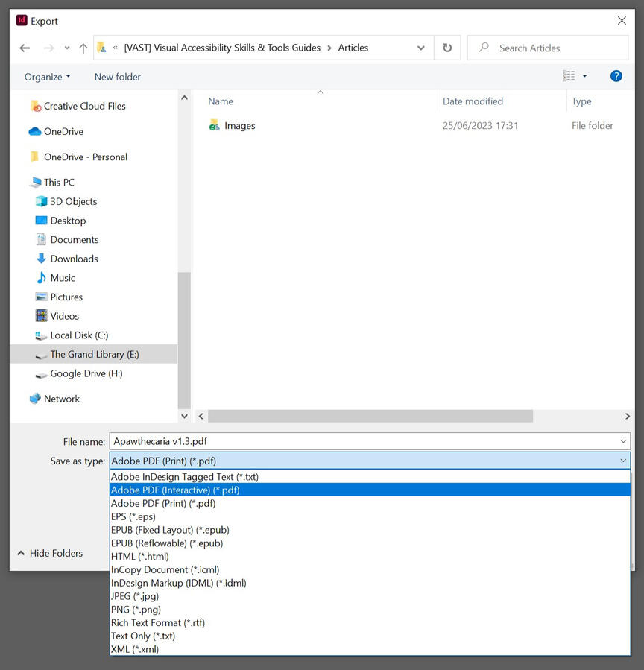Screen dimensions: 644x670
Task: Select The Grand Library (E:) drive
Action: point(95,355)
